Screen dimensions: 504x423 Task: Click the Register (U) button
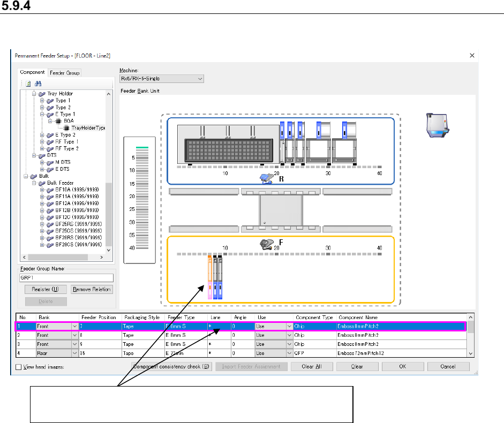[46, 289]
